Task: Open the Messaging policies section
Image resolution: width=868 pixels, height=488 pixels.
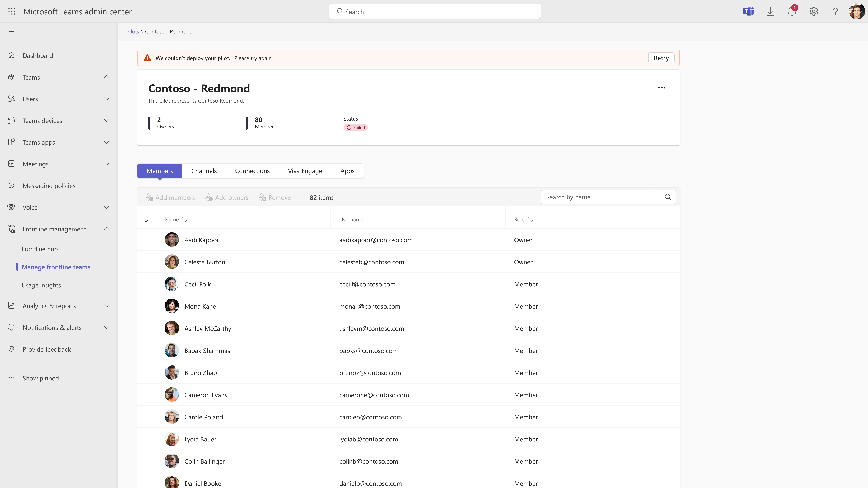Action: [x=11, y=185]
